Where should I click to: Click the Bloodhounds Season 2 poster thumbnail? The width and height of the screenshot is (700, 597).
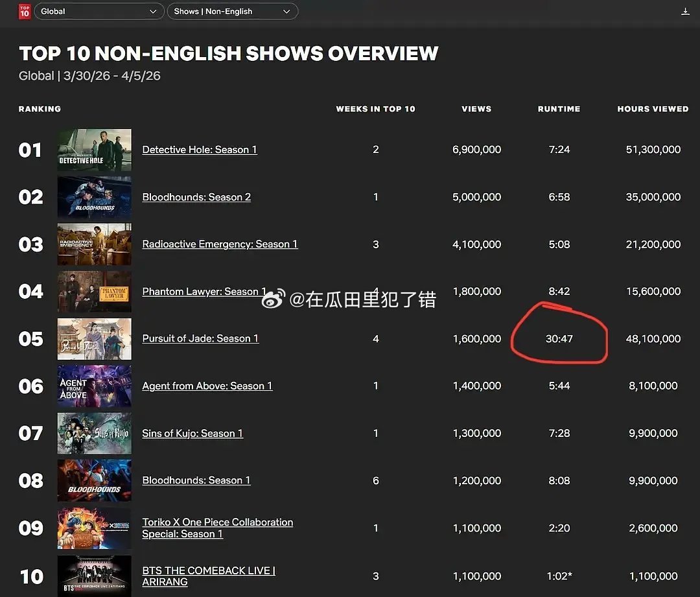pyautogui.click(x=94, y=197)
